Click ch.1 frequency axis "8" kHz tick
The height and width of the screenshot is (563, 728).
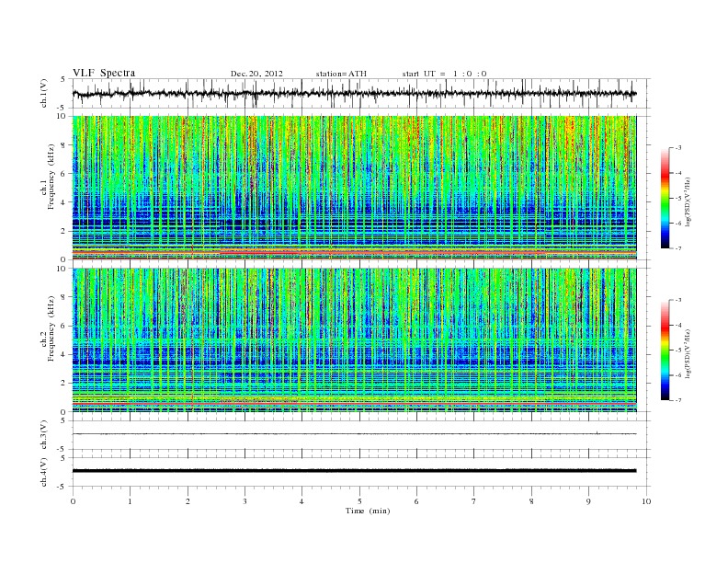point(63,145)
